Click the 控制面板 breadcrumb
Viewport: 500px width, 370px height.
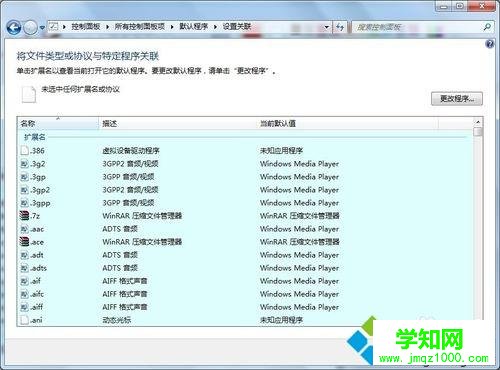[86, 27]
